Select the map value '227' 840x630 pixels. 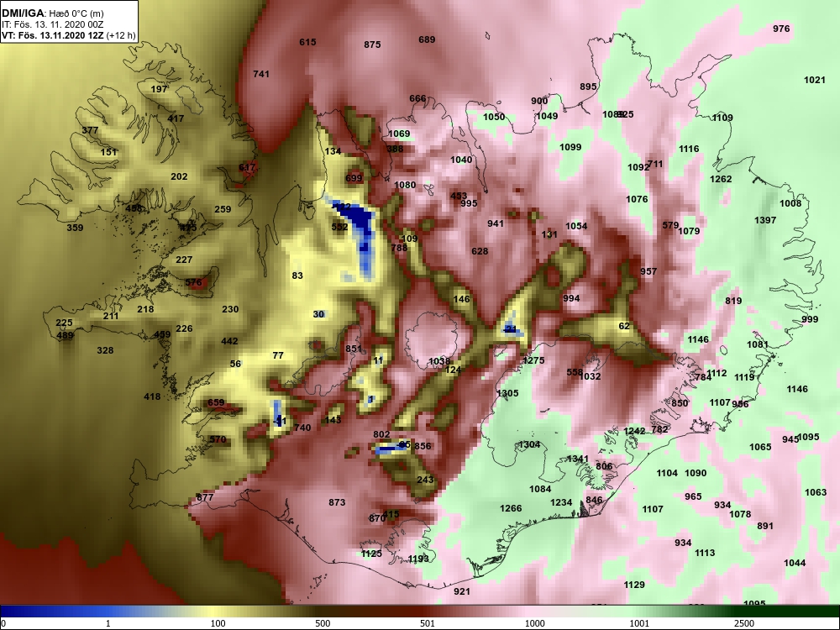tap(184, 260)
